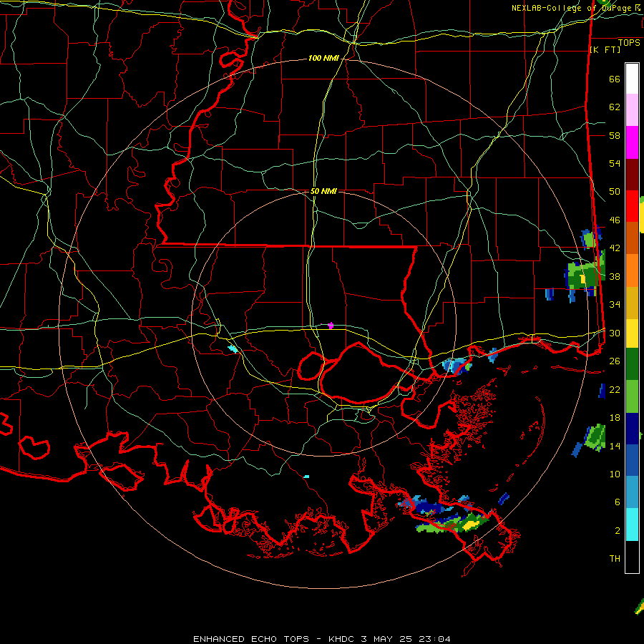
Task: Click the medium blue legend band
Action: (632, 460)
